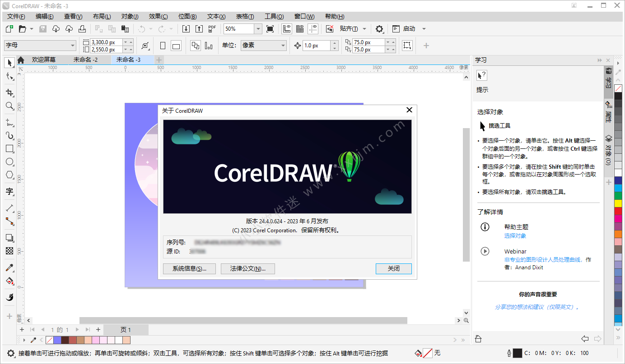Expand the 贴齐 snap-to dropdown
The height and width of the screenshot is (364, 625).
pyautogui.click(x=364, y=29)
